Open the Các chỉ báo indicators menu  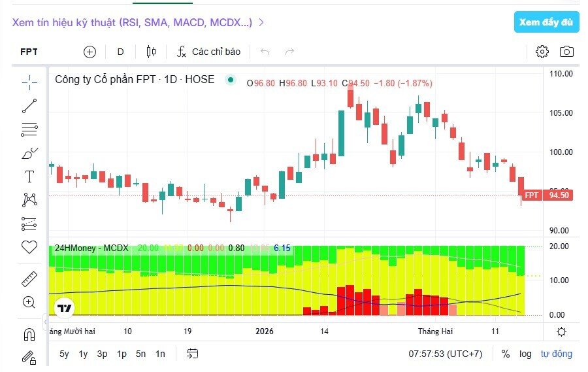[209, 52]
